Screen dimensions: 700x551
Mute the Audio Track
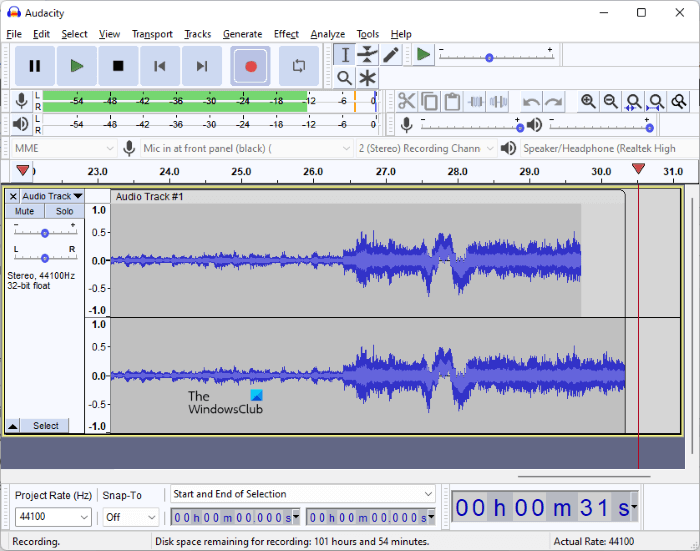[25, 211]
